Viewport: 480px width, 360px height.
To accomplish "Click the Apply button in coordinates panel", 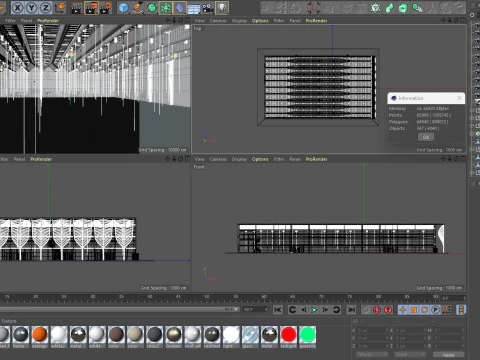I will pyautogui.click(x=448, y=355).
